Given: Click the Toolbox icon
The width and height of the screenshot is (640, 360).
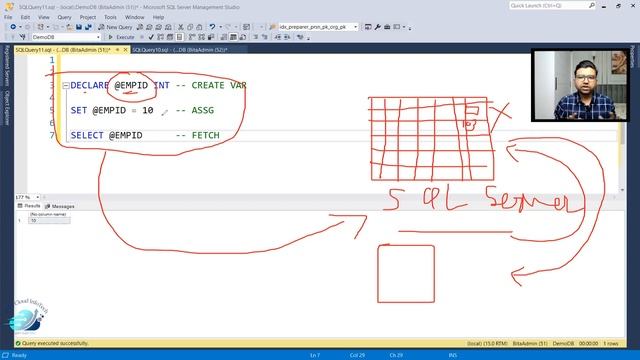Looking at the screenshot, I should (387, 27).
